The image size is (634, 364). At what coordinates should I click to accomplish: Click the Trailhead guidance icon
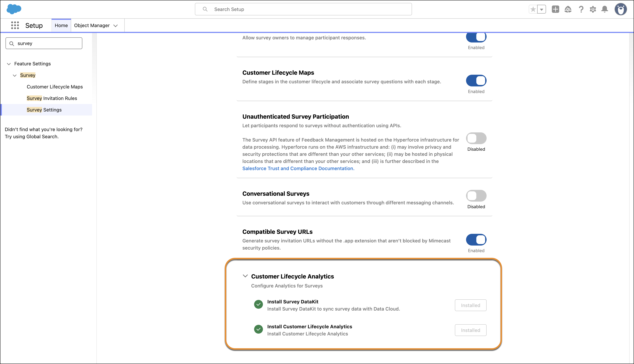pos(568,10)
